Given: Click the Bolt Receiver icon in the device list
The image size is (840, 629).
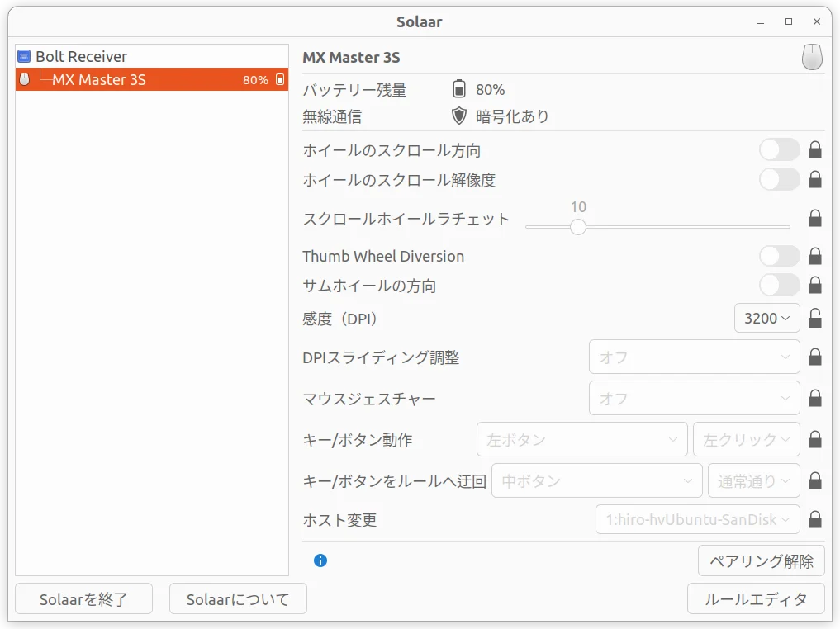Looking at the screenshot, I should coord(24,56).
